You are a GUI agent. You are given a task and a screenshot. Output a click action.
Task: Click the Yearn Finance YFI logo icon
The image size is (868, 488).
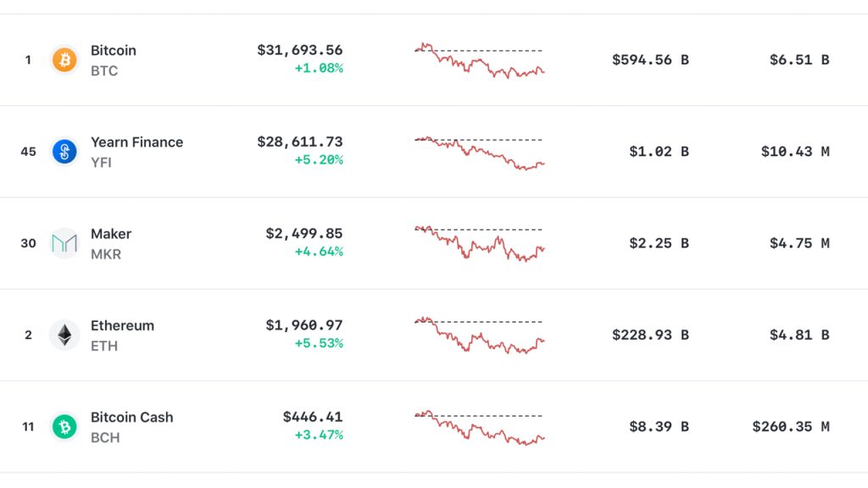pyautogui.click(x=64, y=151)
